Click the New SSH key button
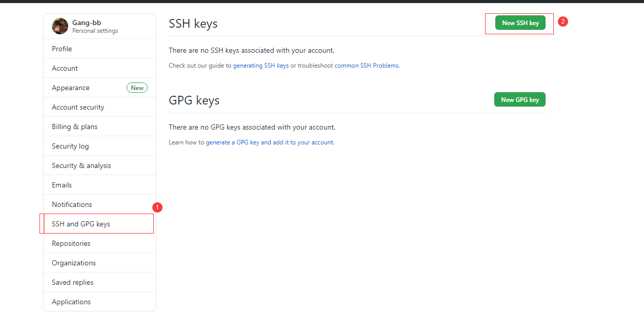 click(520, 23)
